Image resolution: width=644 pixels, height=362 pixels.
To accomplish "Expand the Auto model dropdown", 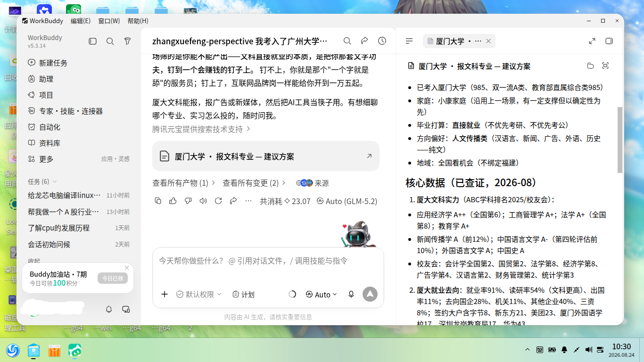I will [322, 294].
